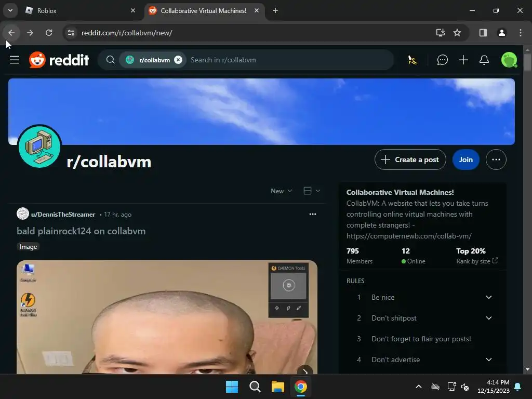
Task: Open a new browser tab
Action: point(275,10)
